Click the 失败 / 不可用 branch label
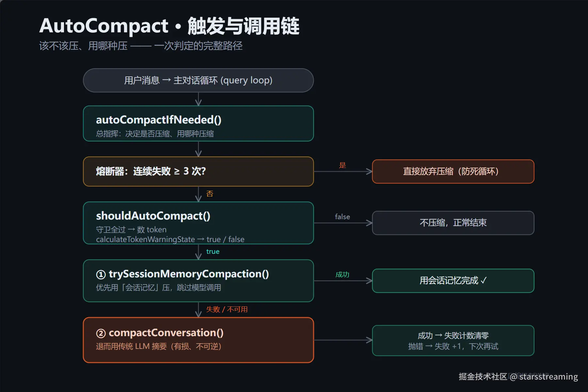 click(x=227, y=309)
